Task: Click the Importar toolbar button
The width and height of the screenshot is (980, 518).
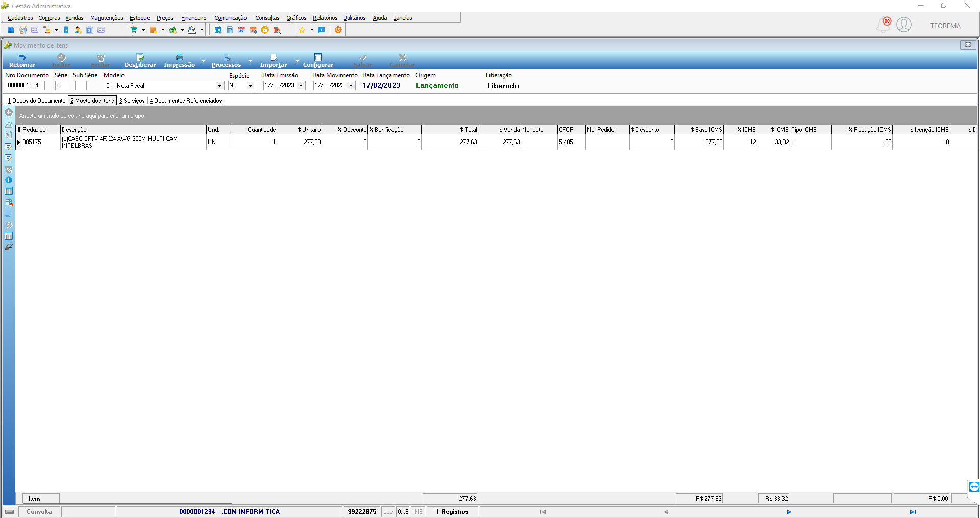Action: [x=274, y=61]
